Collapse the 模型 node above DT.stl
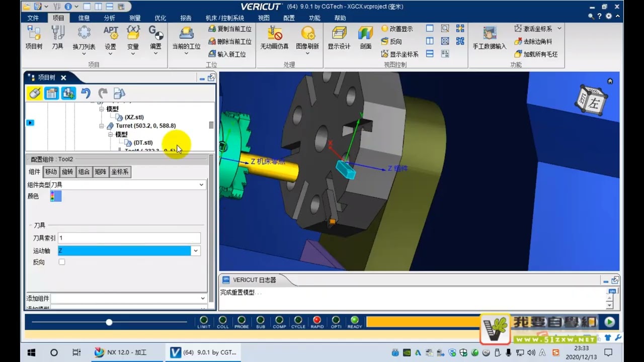 (x=111, y=134)
